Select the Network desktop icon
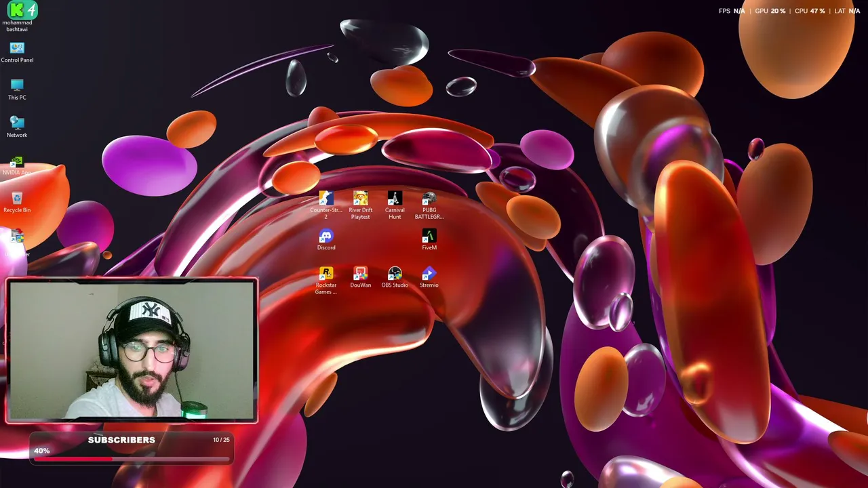The height and width of the screenshot is (488, 868). point(17,127)
